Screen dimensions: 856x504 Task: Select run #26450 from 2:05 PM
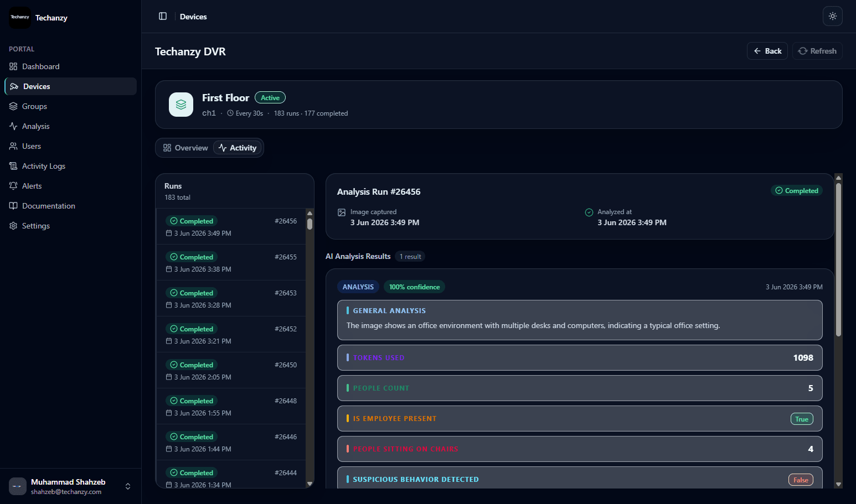click(x=231, y=371)
